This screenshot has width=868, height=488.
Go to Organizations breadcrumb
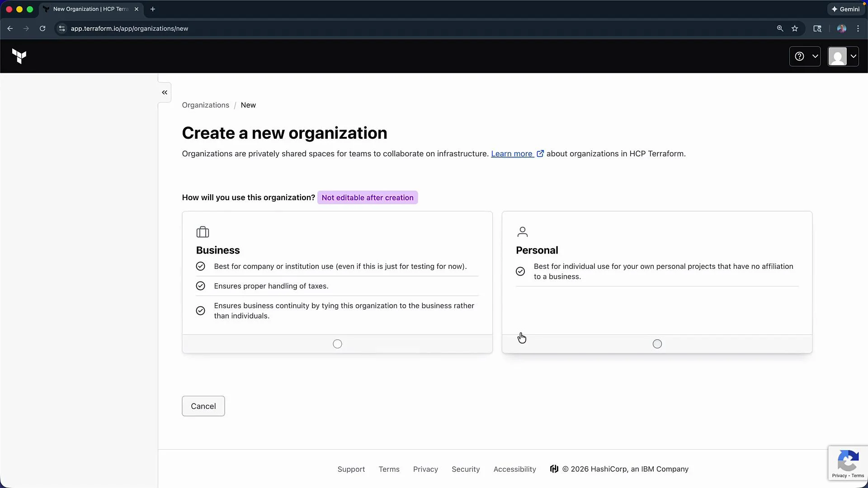205,105
